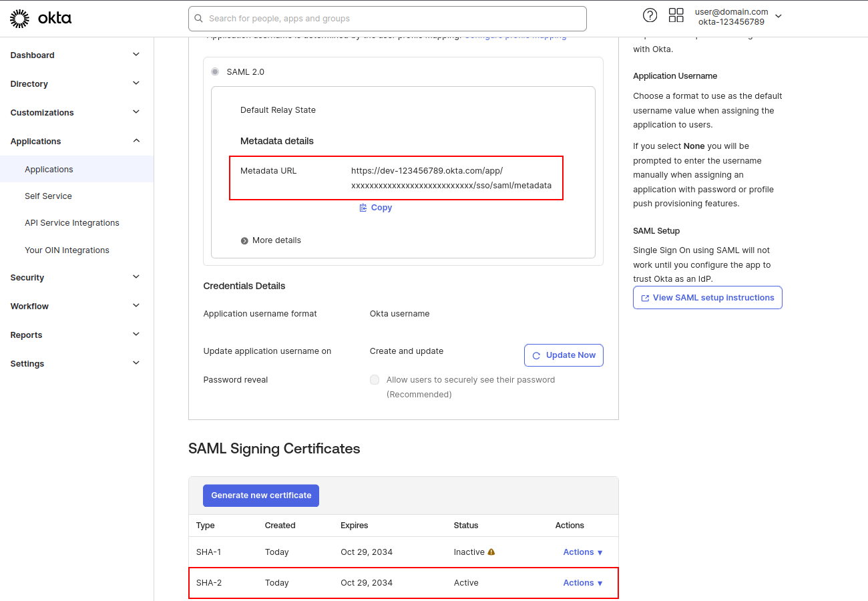Click the Credentials Details heading
Viewport: 868px width, 601px height.
point(244,286)
